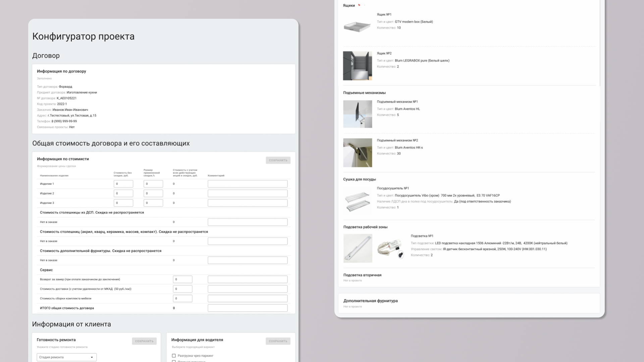Viewport: 644px width, 362px height.
Task: Click the Сохранить button in Информация по стоимости
Action: [x=278, y=160]
